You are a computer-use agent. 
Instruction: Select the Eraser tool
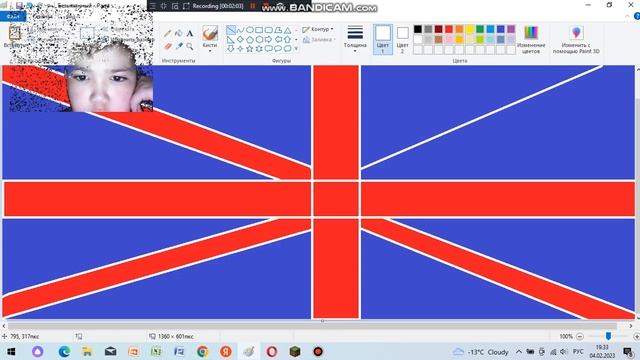point(168,46)
